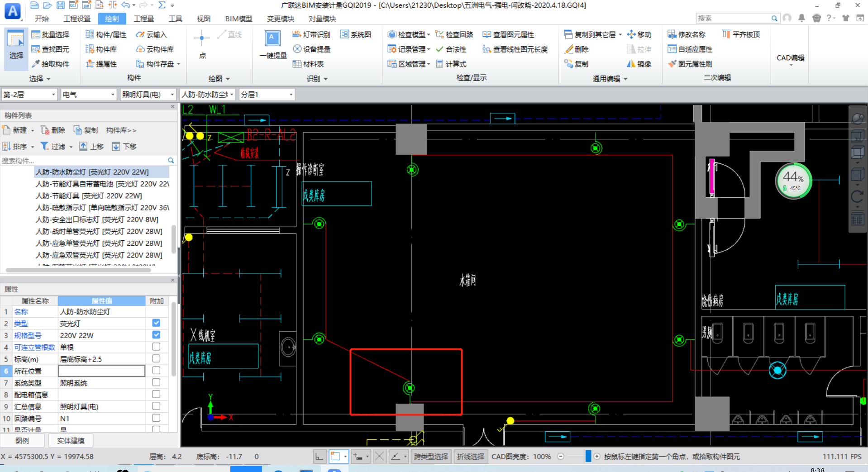Click 设备提量 equipment quantity

click(x=311, y=49)
